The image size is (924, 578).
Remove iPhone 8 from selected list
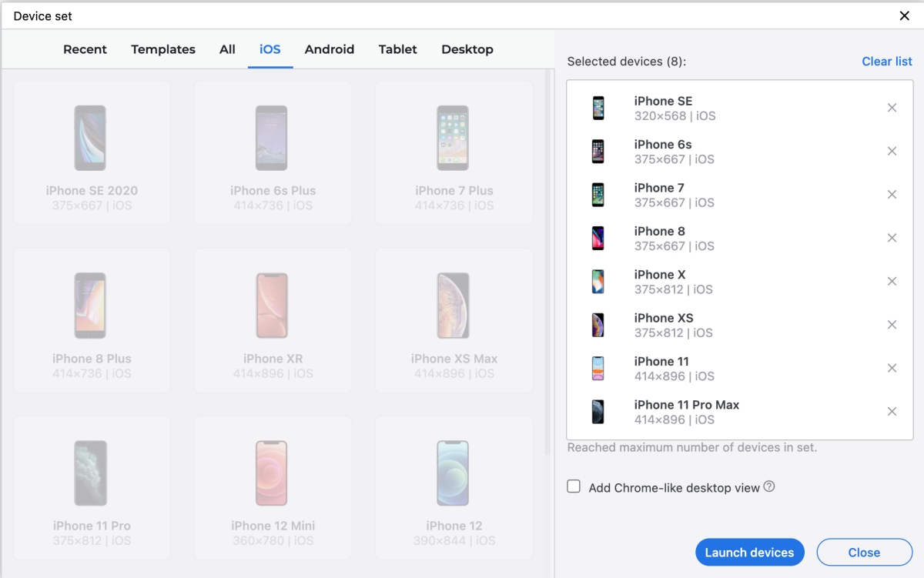pos(892,238)
